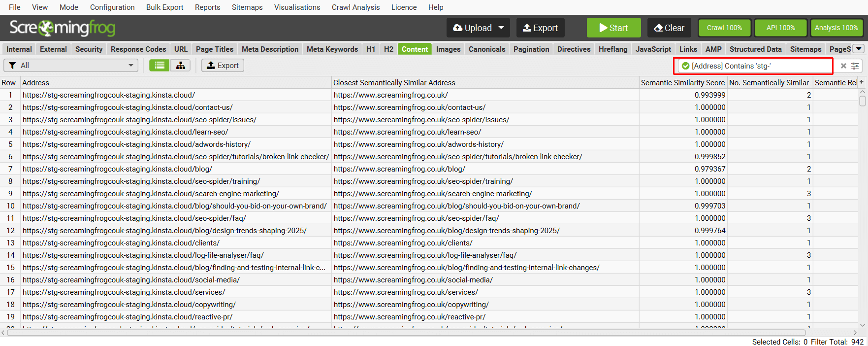Click the Crawl 100% progress button
Viewport: 868px width, 346px height.
(x=724, y=28)
